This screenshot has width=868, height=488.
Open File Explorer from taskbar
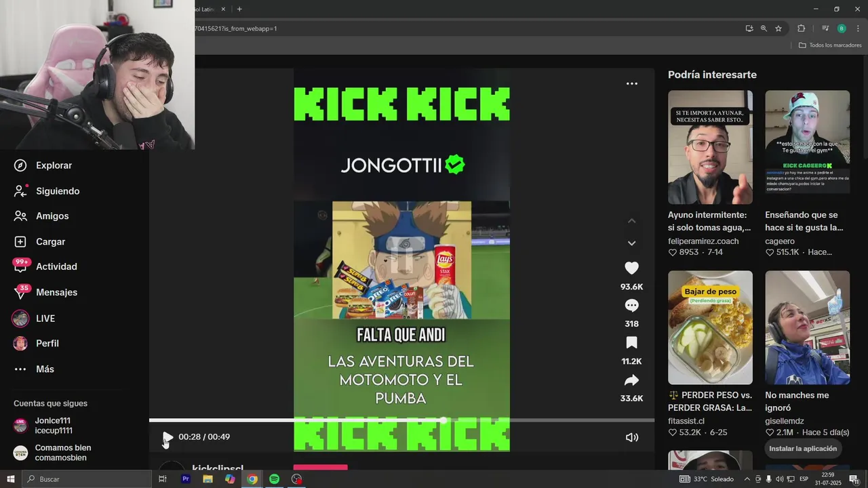(208, 479)
